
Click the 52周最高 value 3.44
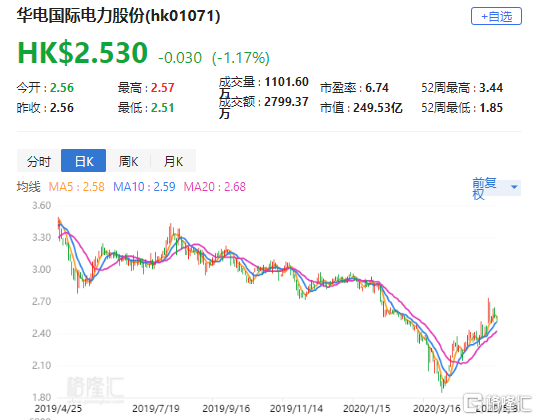491,88
